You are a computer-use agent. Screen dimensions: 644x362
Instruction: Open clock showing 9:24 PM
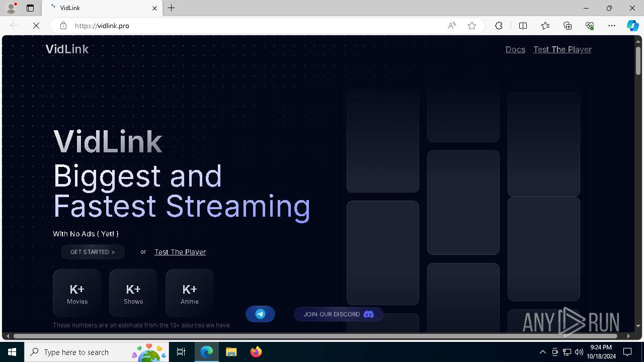click(601, 352)
